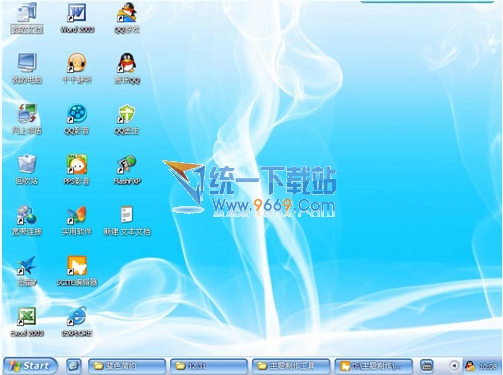Select the My Computer (我的电脑) icon
Viewport: 503px width, 375px height.
pyautogui.click(x=27, y=68)
